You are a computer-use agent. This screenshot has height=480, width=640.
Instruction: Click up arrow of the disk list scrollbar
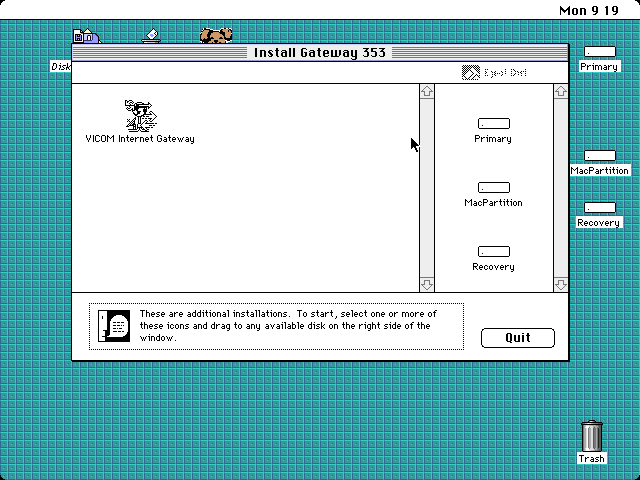click(x=561, y=91)
